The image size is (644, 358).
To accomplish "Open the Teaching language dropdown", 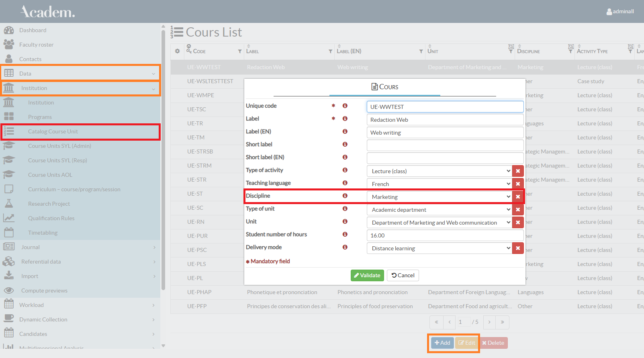I will tap(439, 184).
